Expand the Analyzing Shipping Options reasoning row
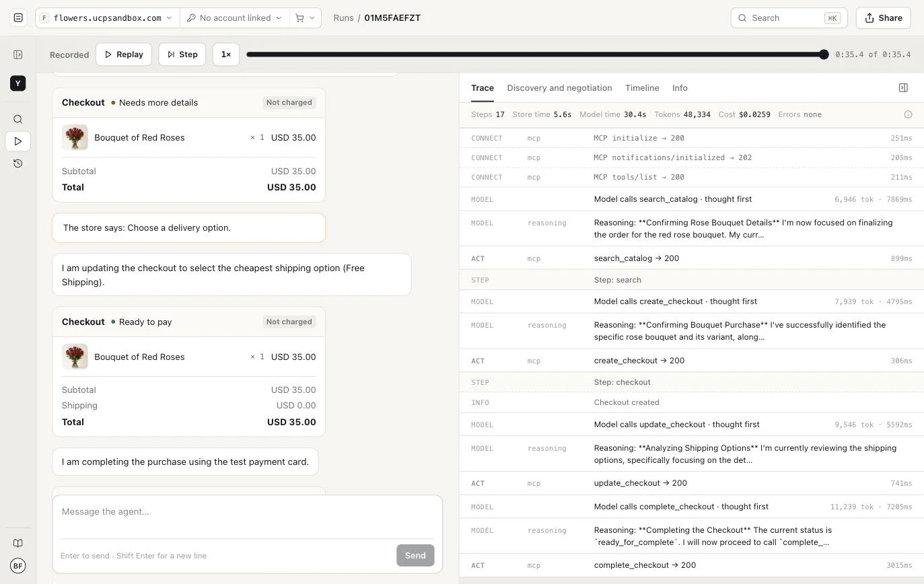 691,454
